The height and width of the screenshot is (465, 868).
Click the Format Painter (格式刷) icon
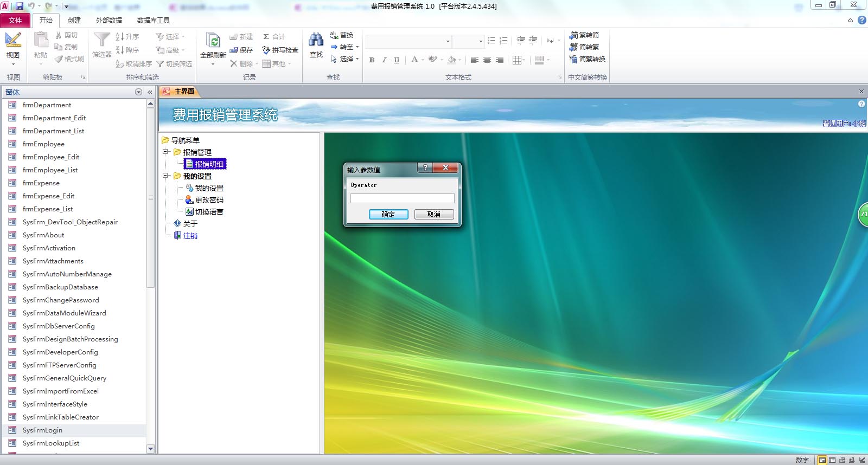click(x=59, y=59)
